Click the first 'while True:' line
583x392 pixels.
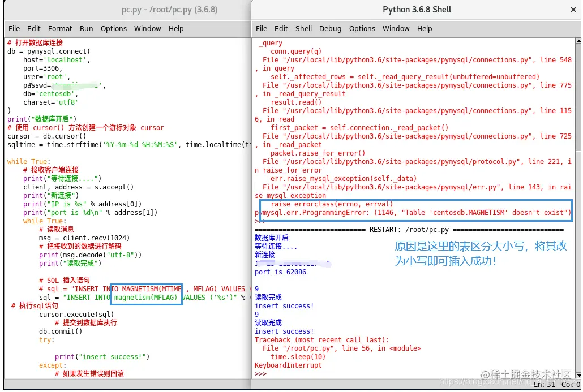29,162
